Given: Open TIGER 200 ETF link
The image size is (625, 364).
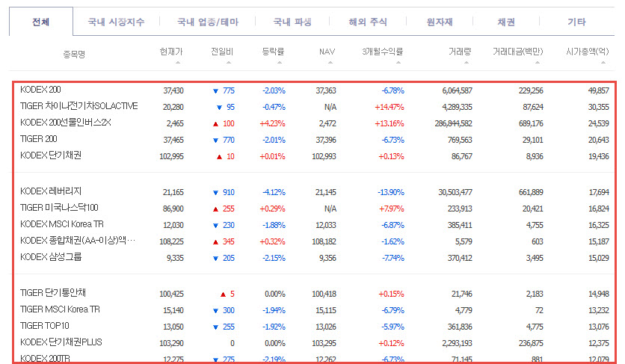Looking at the screenshot, I should 39,139.
